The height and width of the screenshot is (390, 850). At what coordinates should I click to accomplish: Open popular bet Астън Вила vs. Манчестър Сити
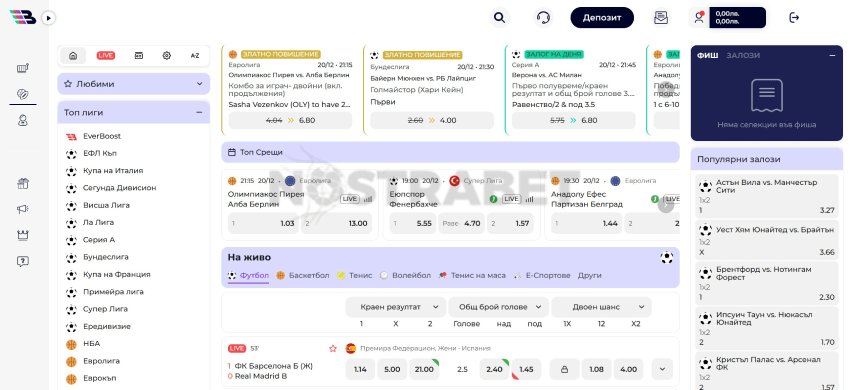767,196
